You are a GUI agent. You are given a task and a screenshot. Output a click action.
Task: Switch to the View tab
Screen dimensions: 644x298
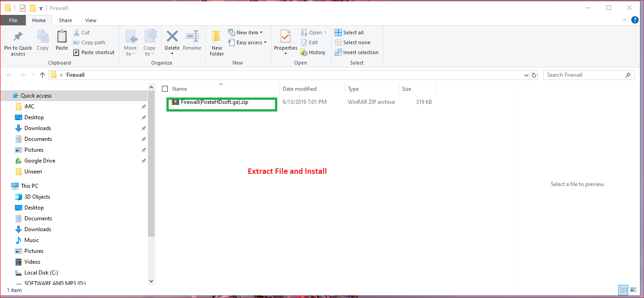[x=90, y=20]
